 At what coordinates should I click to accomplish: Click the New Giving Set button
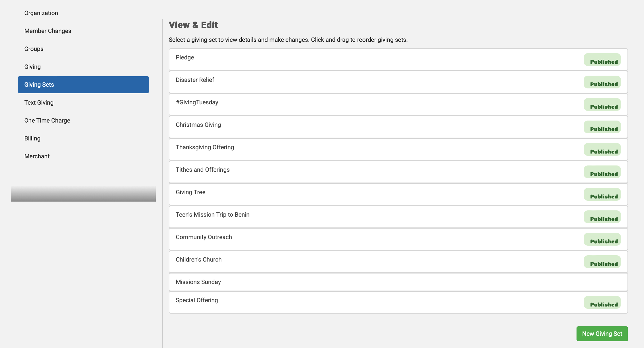(602, 334)
